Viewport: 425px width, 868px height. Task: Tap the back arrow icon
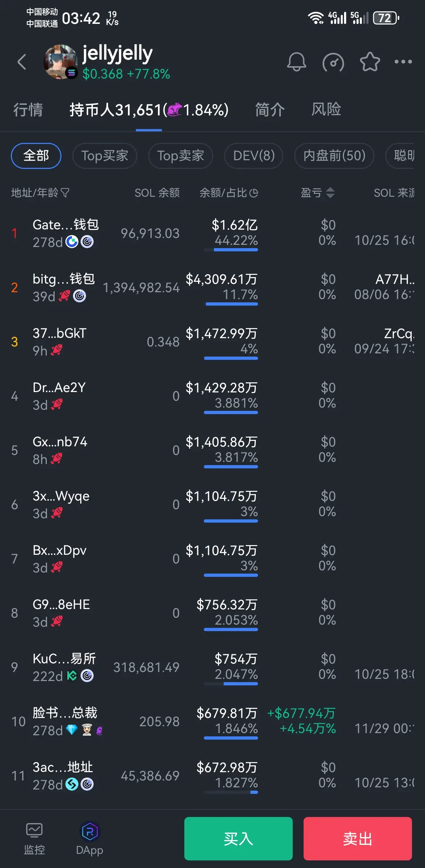coord(22,62)
